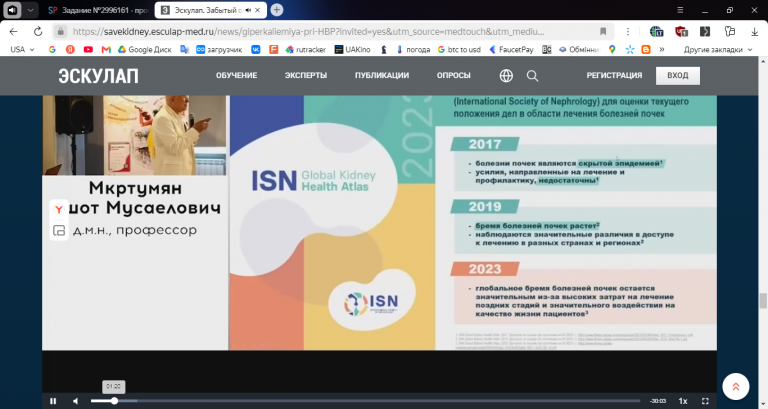This screenshot has height=409, width=768.
Task: Switch to the Задание №2996161 tab
Action: click(98, 10)
